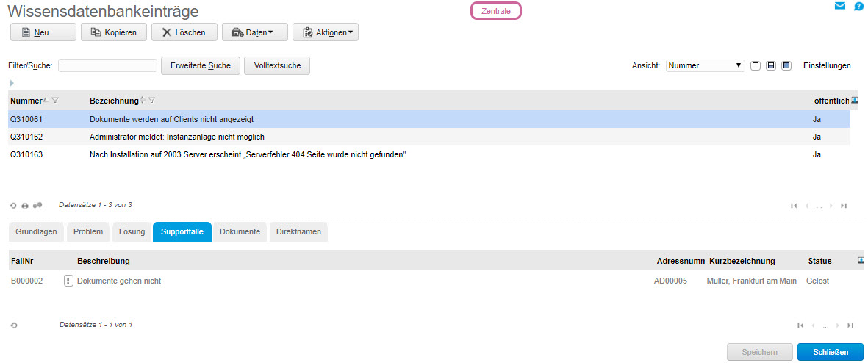The height and width of the screenshot is (363, 868).
Task: Go to first page of knowledge entries
Action: (794, 205)
